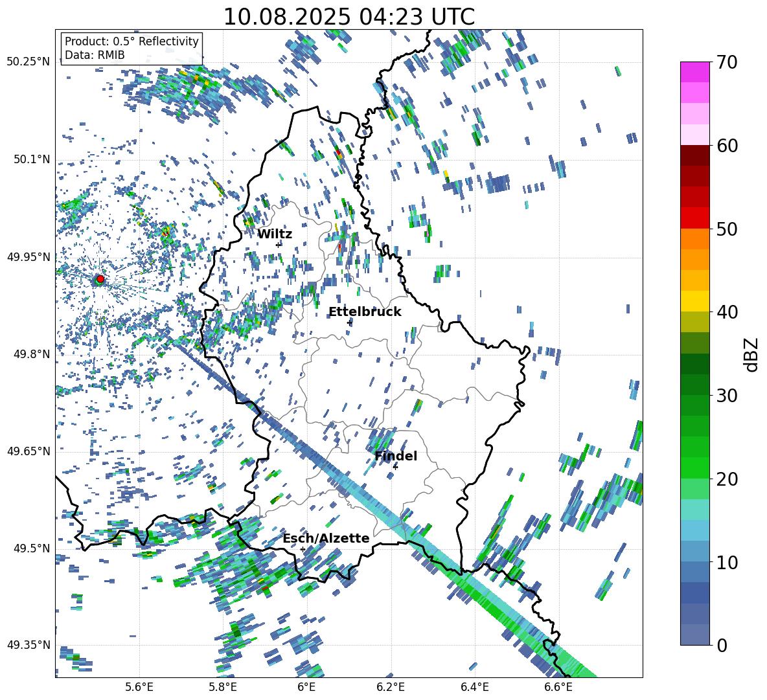Image resolution: width=767 pixels, height=700 pixels.
Task: Click the 'Product: 0.5° Reflectivity' text
Action: pos(132,41)
